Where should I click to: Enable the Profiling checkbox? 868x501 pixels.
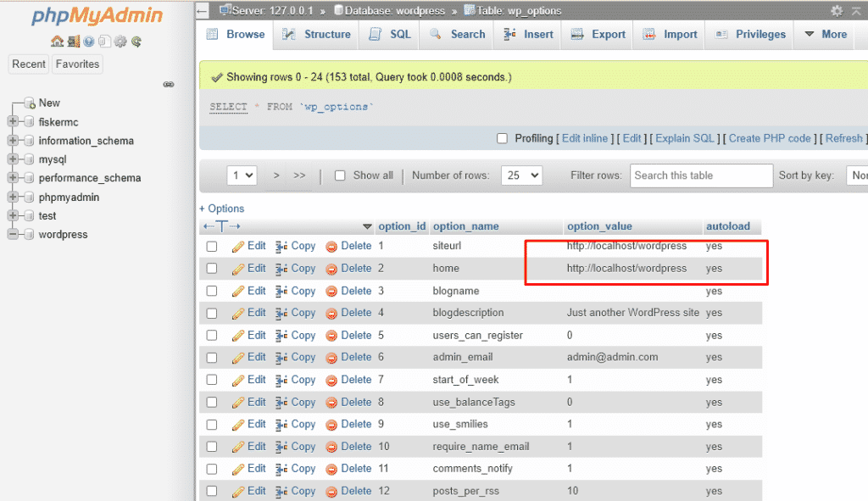coord(502,138)
